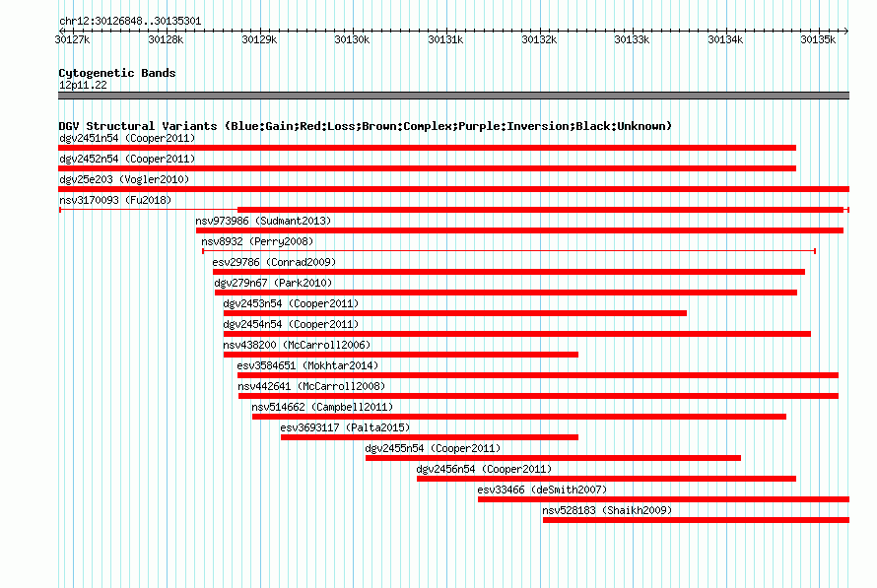Click the 30129k ruler label

coord(259,39)
